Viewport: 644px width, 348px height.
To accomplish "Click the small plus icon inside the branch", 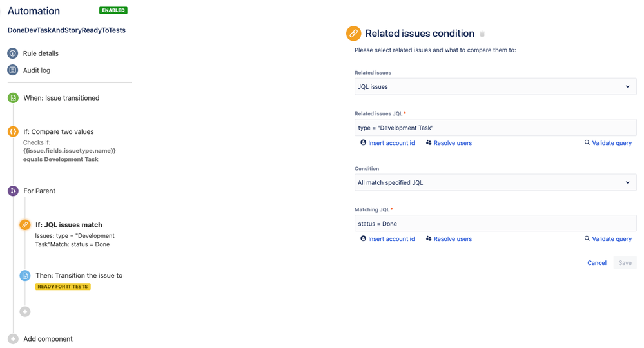I will coord(25,312).
